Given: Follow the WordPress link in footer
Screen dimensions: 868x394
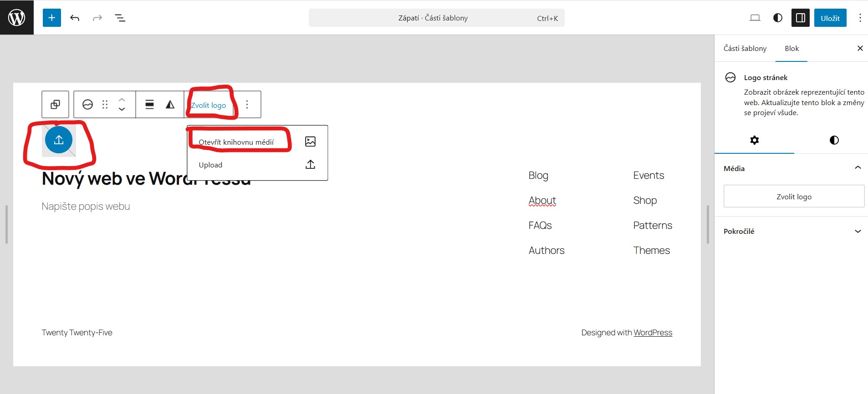Looking at the screenshot, I should click(x=653, y=333).
